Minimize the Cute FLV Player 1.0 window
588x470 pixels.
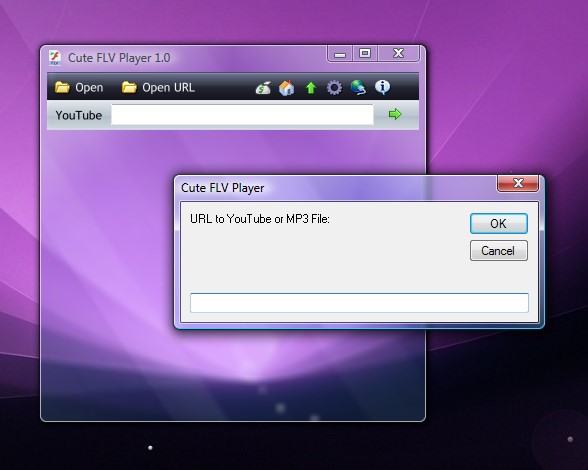point(340,54)
